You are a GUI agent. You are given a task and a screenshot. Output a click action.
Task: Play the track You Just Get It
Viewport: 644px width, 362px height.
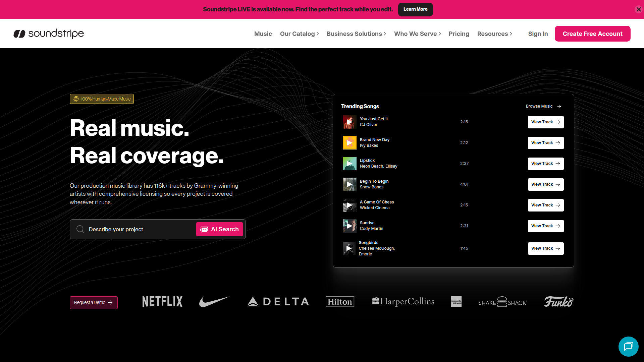[x=350, y=122]
